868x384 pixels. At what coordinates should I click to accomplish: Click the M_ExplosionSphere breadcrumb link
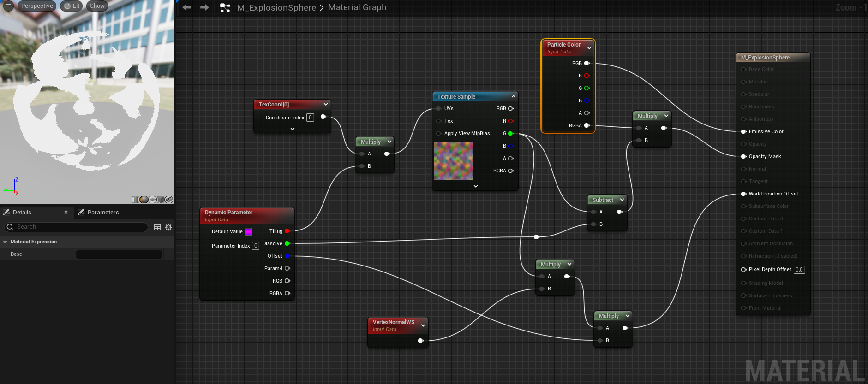(276, 7)
